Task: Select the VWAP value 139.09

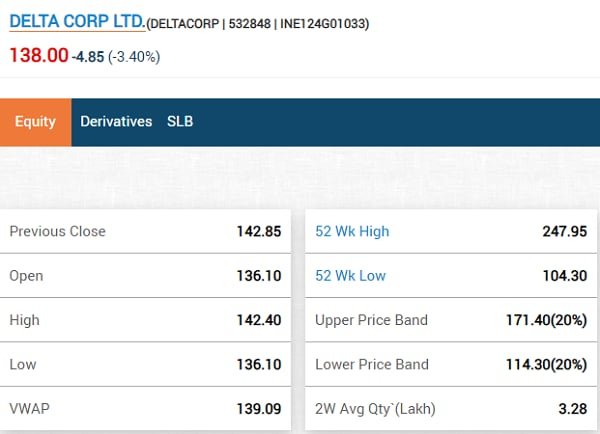Action: coord(259,409)
